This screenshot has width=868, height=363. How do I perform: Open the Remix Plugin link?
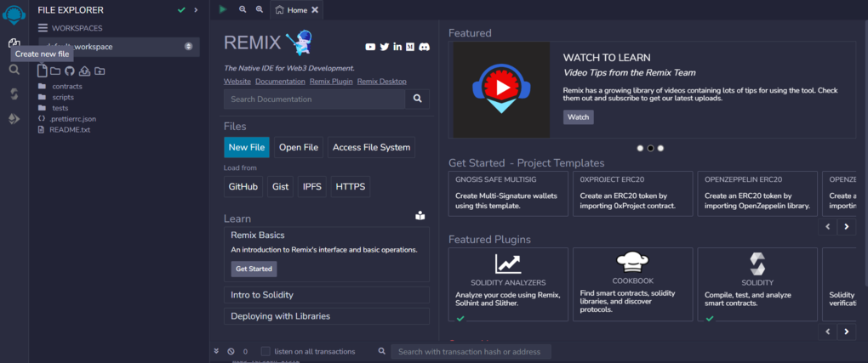tap(331, 82)
